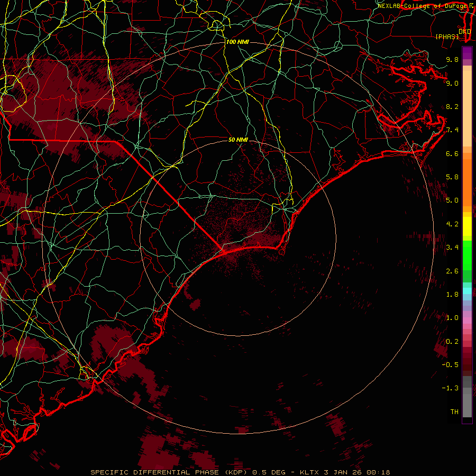This screenshot has height=476, width=476.
Task: Click the 1.8 value on color scale
Action: (x=452, y=295)
